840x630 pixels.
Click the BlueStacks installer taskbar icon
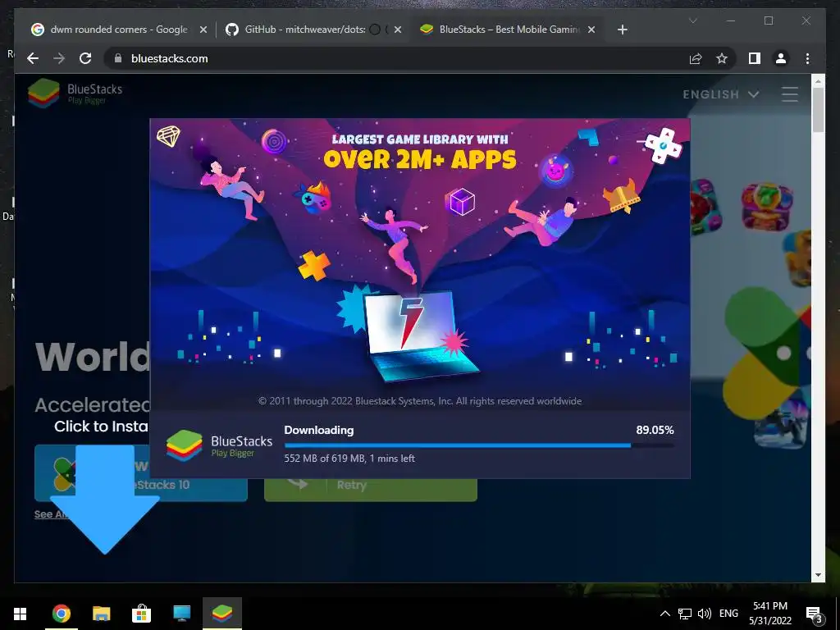coord(221,614)
